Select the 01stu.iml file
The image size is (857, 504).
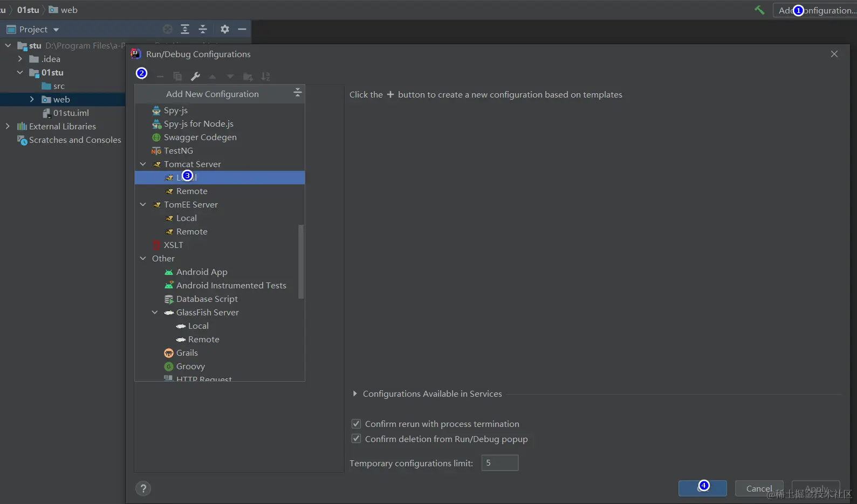pos(66,113)
